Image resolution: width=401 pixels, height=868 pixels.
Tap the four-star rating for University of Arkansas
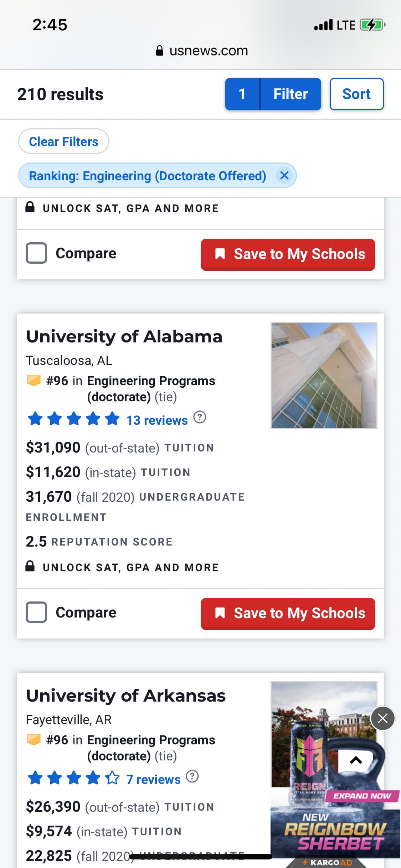pyautogui.click(x=74, y=778)
